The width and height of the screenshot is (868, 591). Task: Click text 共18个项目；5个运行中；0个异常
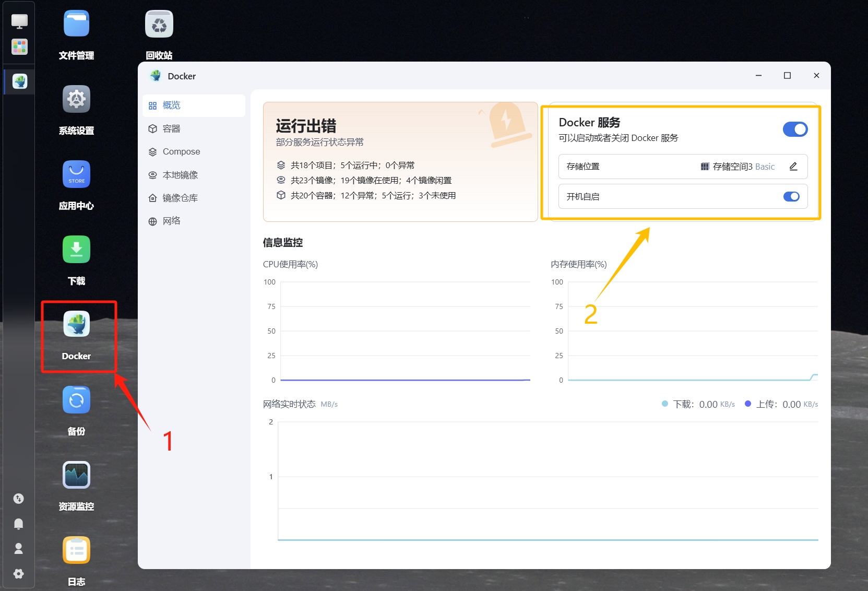point(352,165)
